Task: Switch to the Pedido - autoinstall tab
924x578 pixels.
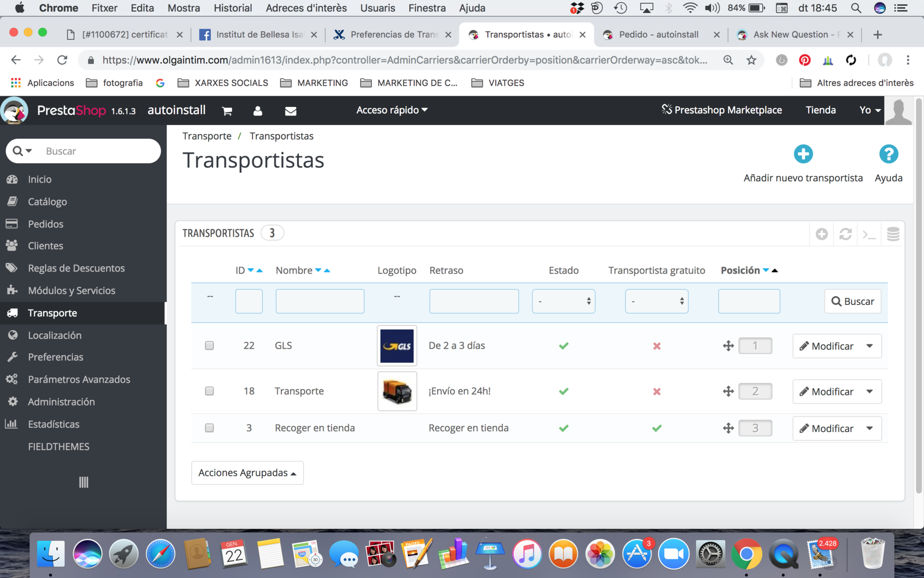Action: click(x=658, y=35)
